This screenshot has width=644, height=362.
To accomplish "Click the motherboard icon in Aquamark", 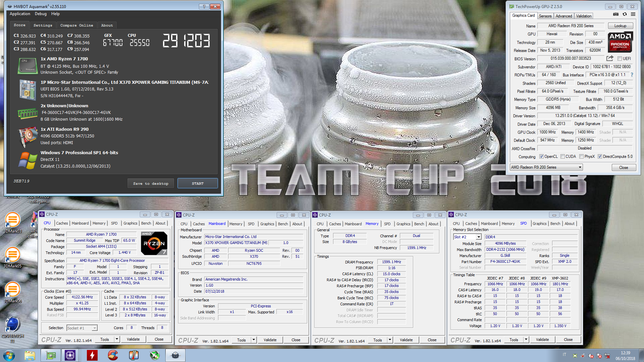I will pos(28,90).
